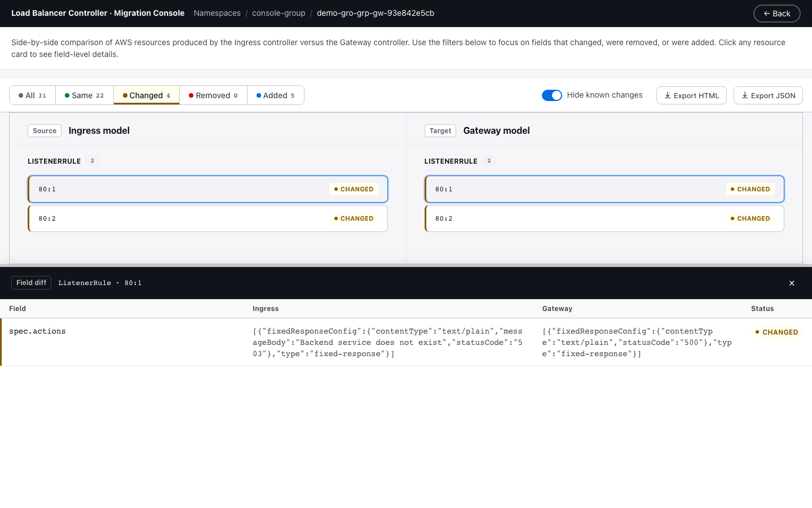Toggle Hide known changes switch
The height and width of the screenshot is (508, 812).
[551, 95]
